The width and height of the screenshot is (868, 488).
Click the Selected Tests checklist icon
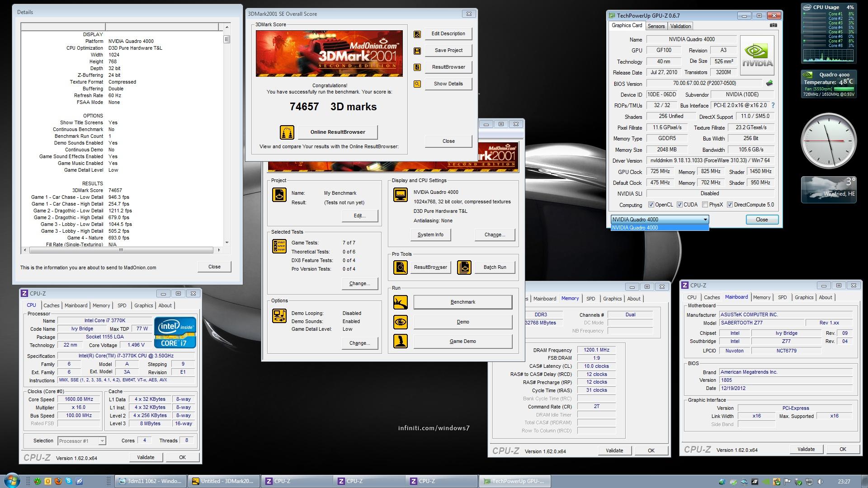[279, 246]
